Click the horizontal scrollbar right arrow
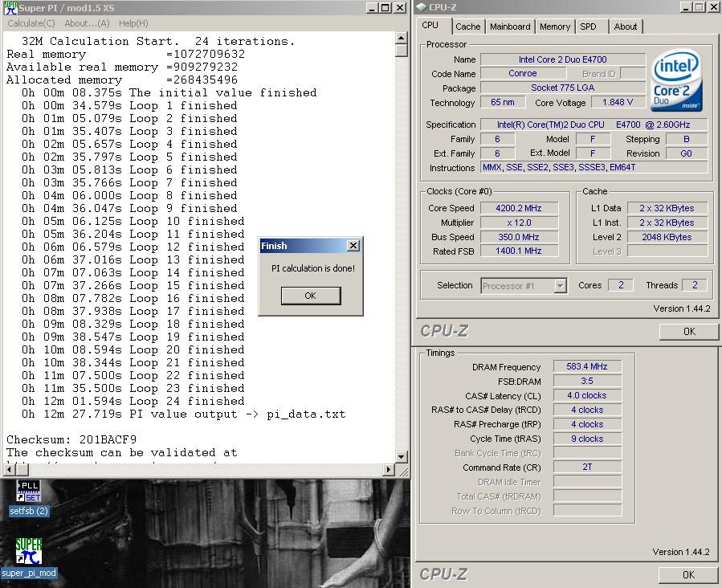 389,470
